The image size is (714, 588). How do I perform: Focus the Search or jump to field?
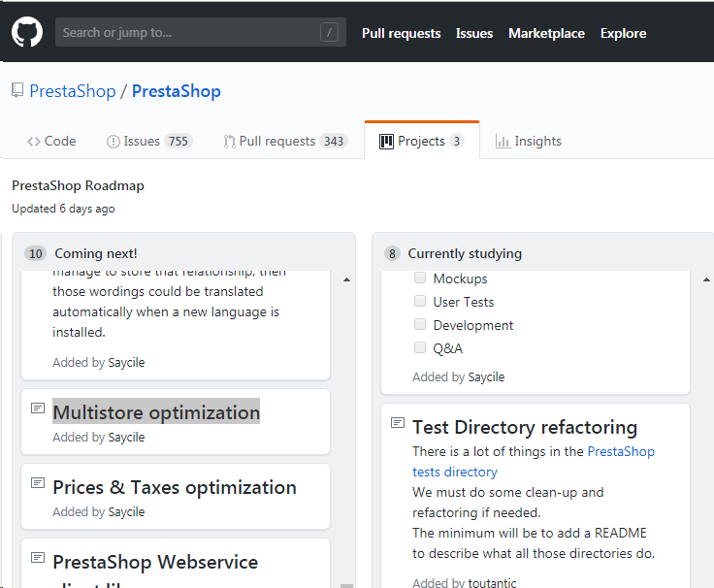184,33
